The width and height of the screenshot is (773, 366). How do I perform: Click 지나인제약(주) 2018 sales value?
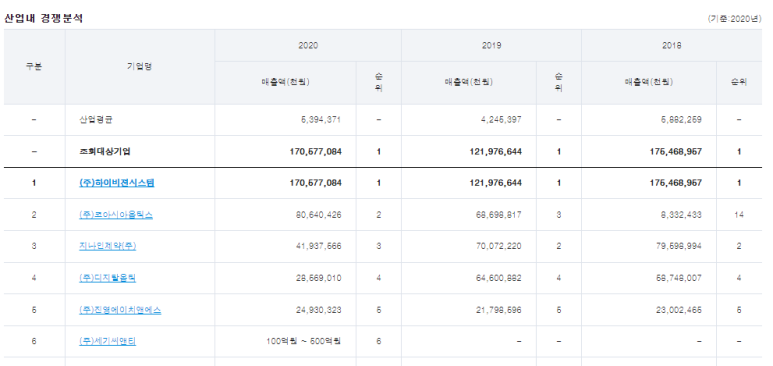678,246
